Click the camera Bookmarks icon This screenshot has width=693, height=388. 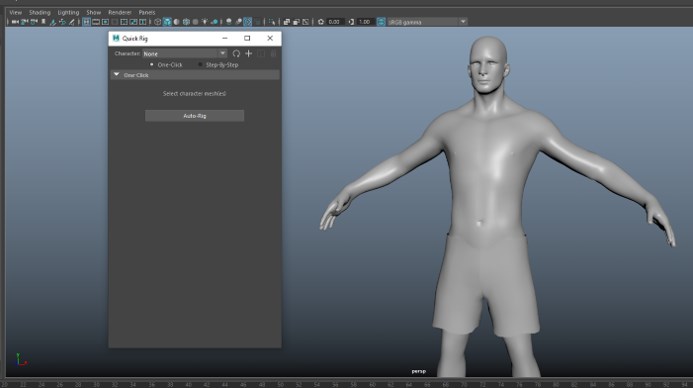(x=43, y=22)
